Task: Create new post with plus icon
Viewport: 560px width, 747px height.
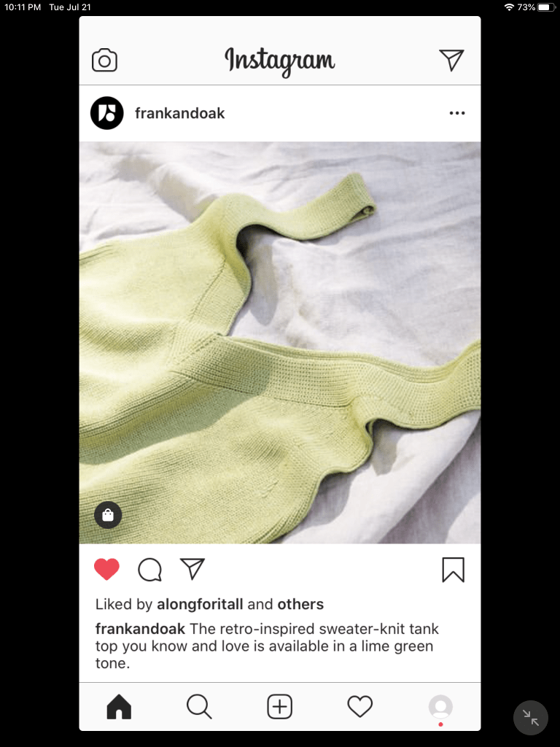Action: coord(279,706)
